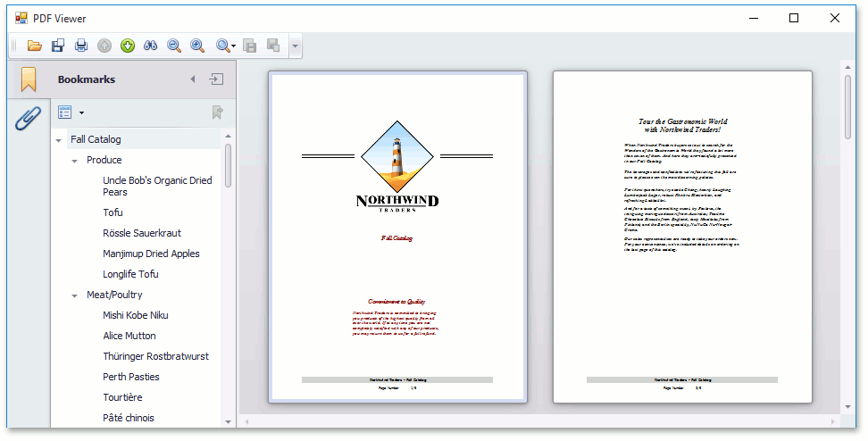Click the toolbar drag grip handle
The image size is (868, 441).
(x=15, y=46)
